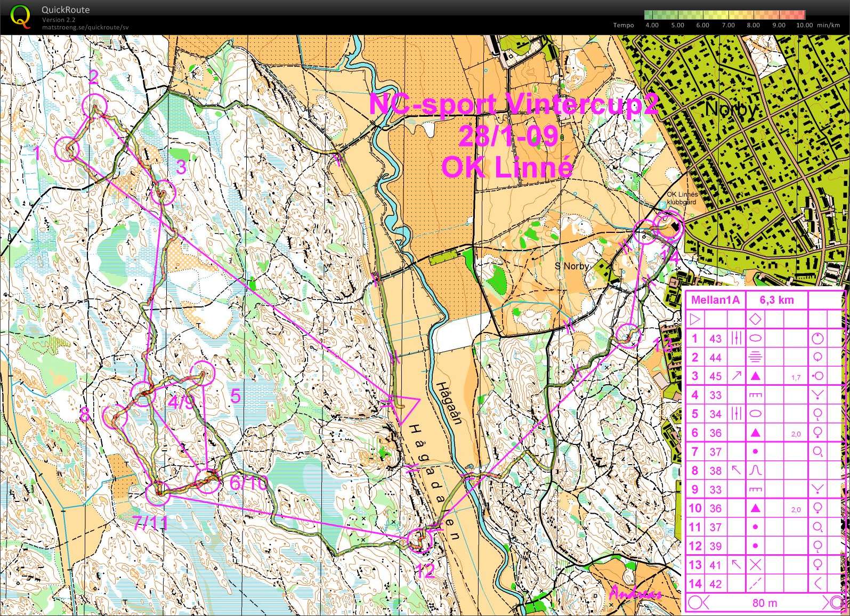
Task: Click the 6,3 km course length cell
Action: 776,300
